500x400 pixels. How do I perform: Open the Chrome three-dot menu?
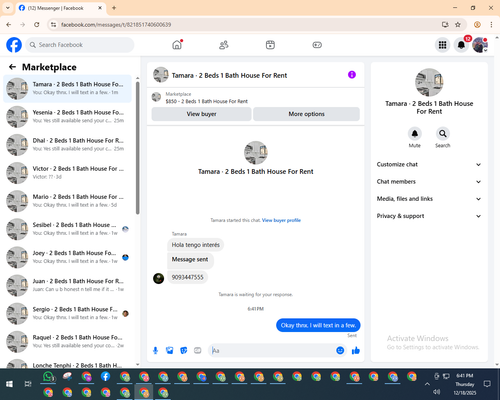point(491,25)
